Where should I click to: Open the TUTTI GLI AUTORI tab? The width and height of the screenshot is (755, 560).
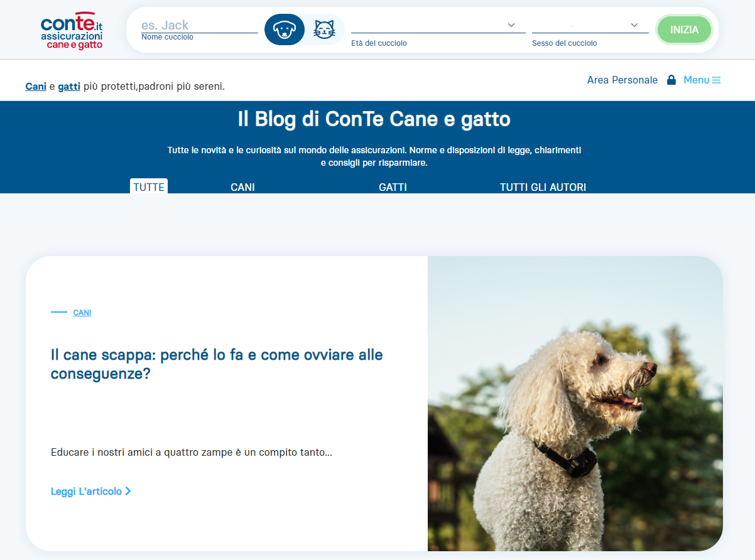tap(543, 187)
